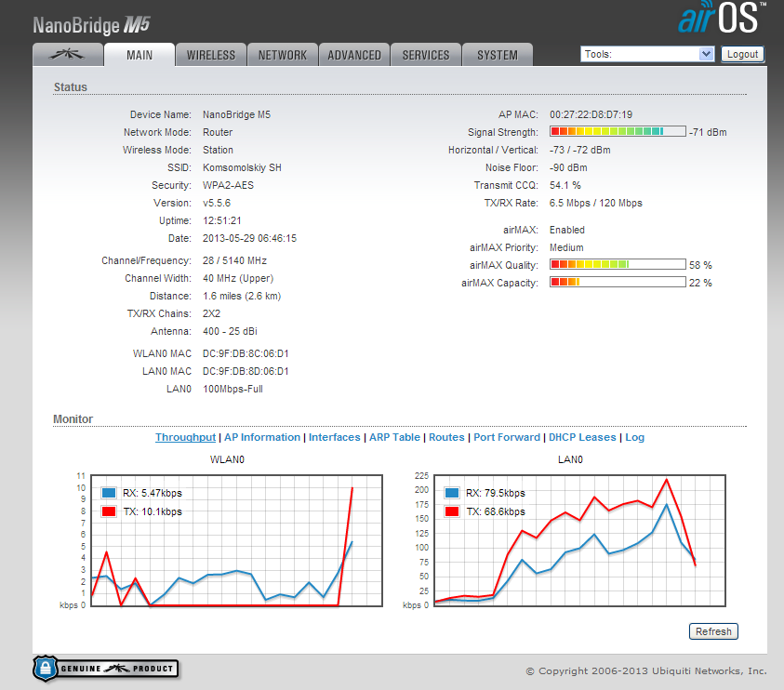Click the blue RX legend swatch in WLAN0 graph
This screenshot has height=690, width=784.
[x=109, y=493]
